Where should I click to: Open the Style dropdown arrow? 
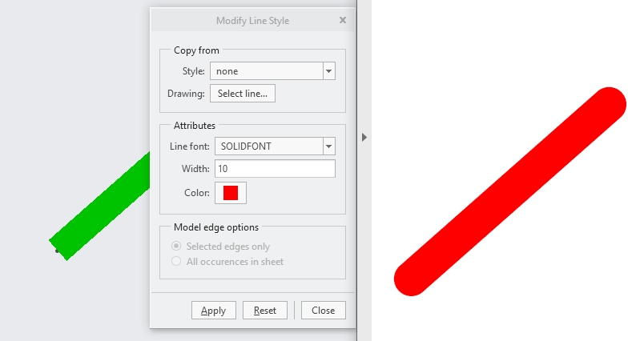pos(328,71)
